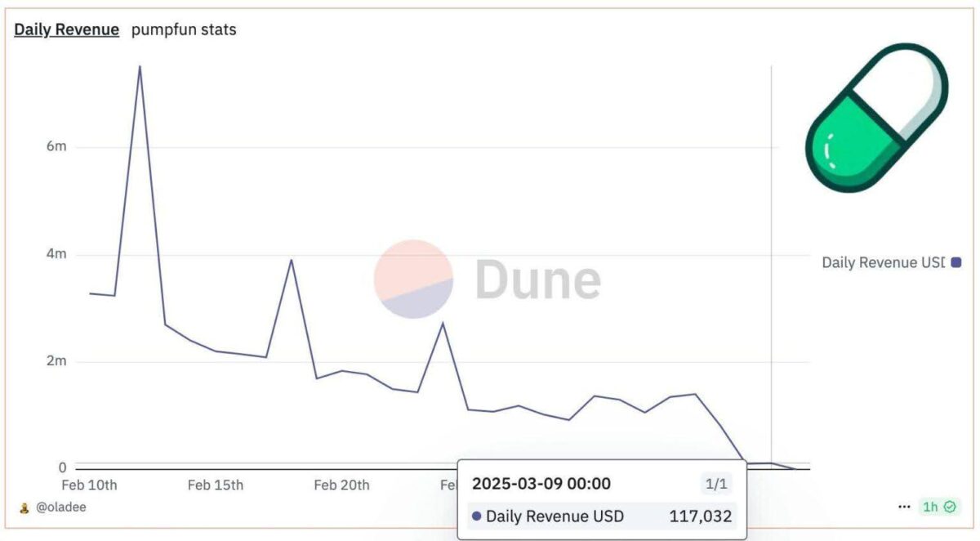Open the Daily Revenue title link
The image size is (980, 541).
67,29
